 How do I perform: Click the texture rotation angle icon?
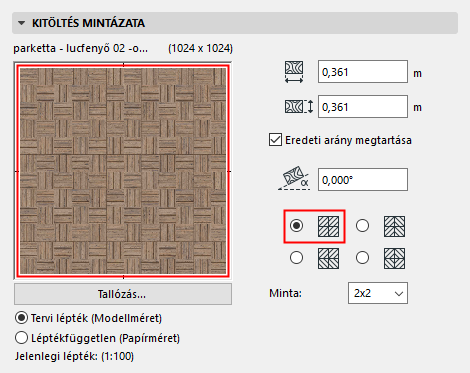294,178
